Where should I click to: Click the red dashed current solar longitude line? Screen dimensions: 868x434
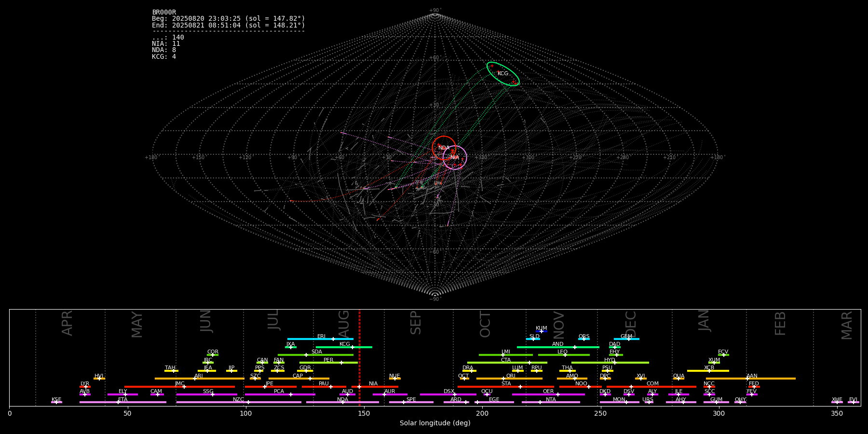(359, 357)
